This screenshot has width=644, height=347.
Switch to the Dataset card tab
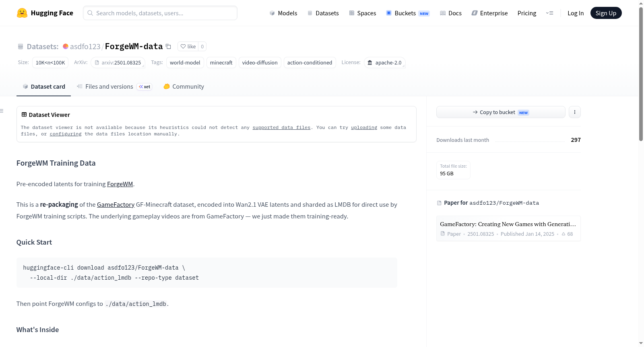pos(44,87)
